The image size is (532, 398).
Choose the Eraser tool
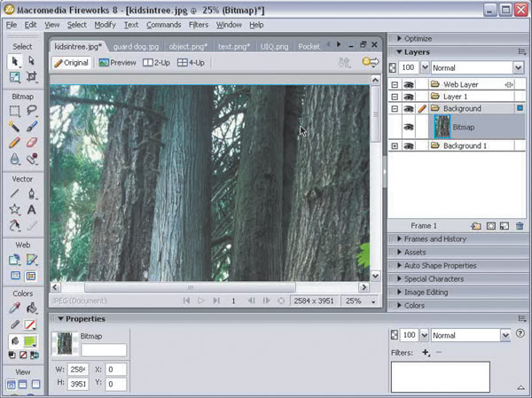(x=31, y=142)
